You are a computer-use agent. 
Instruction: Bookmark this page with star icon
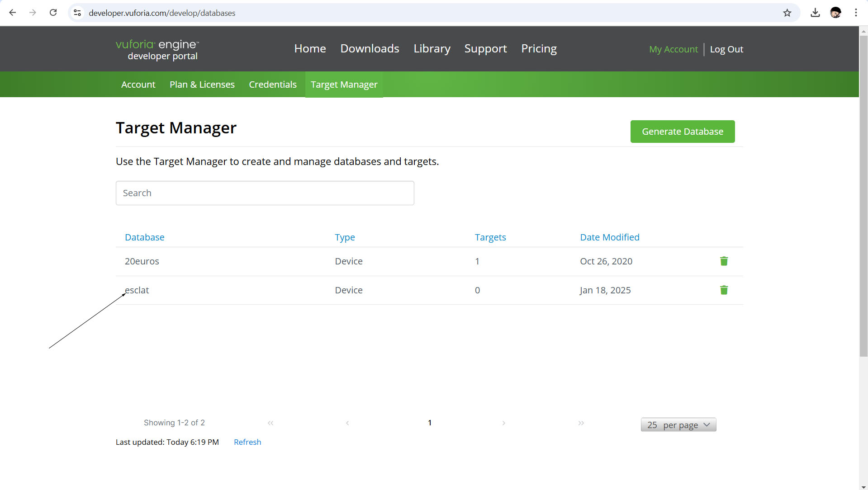(x=787, y=13)
